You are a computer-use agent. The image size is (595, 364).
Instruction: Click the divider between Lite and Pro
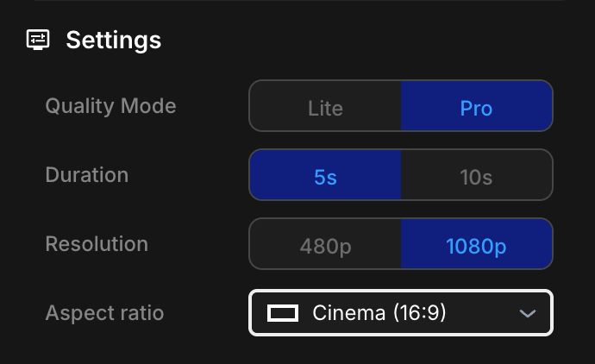pyautogui.click(x=401, y=106)
